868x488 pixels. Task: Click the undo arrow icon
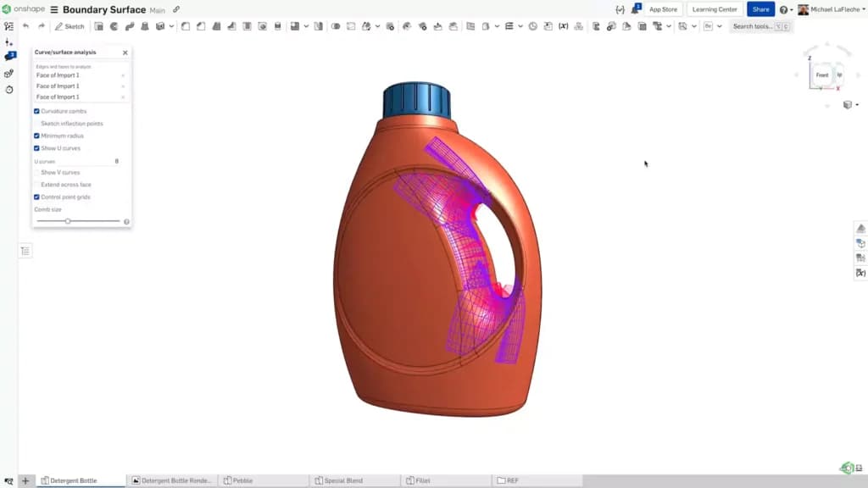pos(25,26)
